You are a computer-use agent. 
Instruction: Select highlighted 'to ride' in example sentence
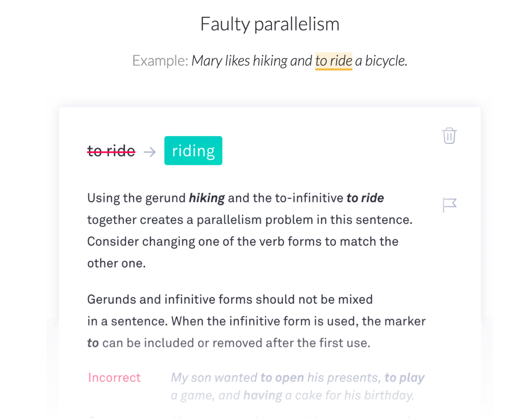[334, 61]
